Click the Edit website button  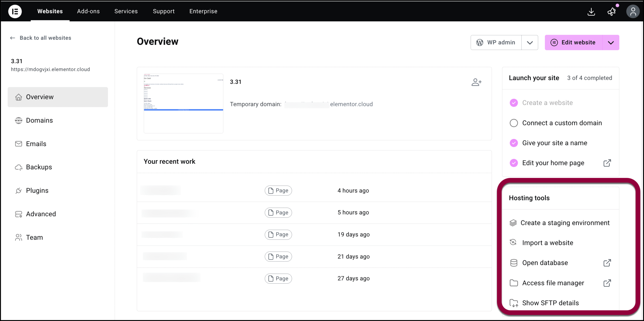click(x=574, y=43)
